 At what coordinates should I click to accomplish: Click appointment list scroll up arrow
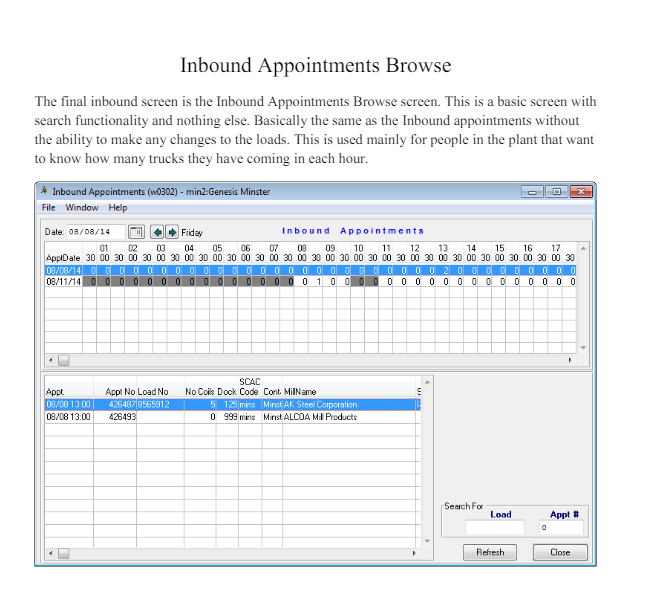(427, 382)
